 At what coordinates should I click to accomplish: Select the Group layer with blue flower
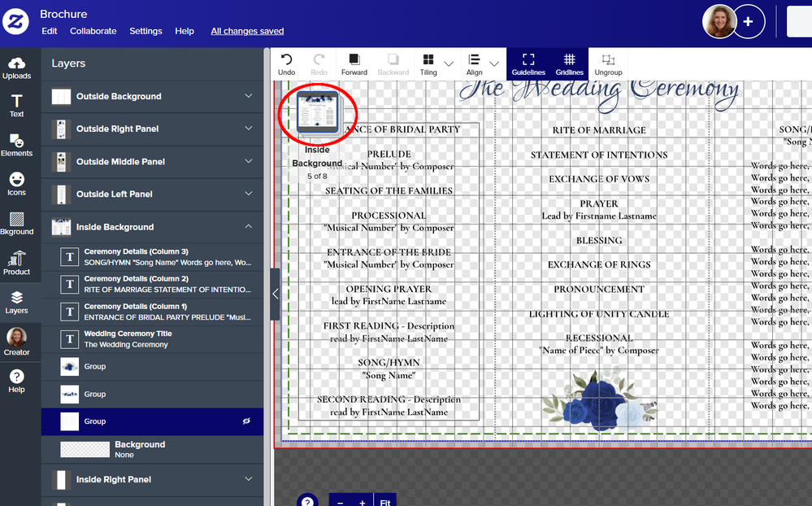click(152, 367)
